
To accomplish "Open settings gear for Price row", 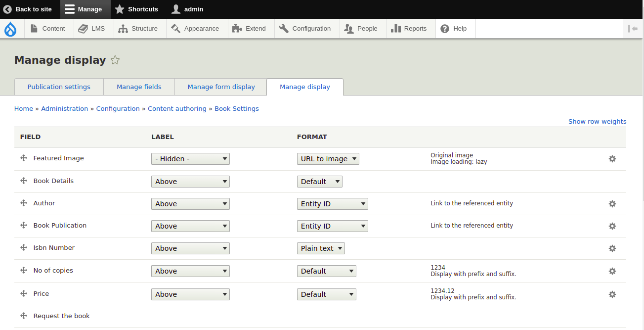I will pyautogui.click(x=612, y=294).
